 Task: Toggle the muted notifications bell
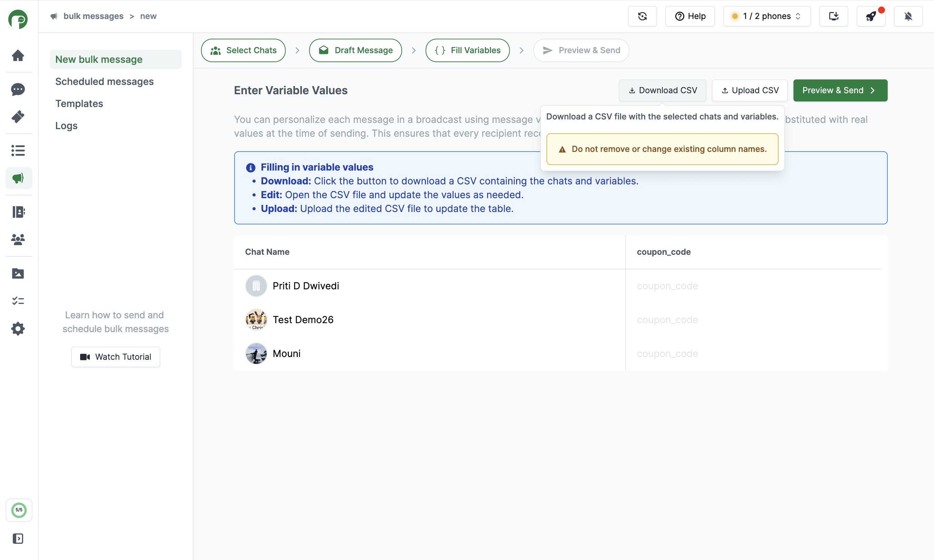click(908, 16)
